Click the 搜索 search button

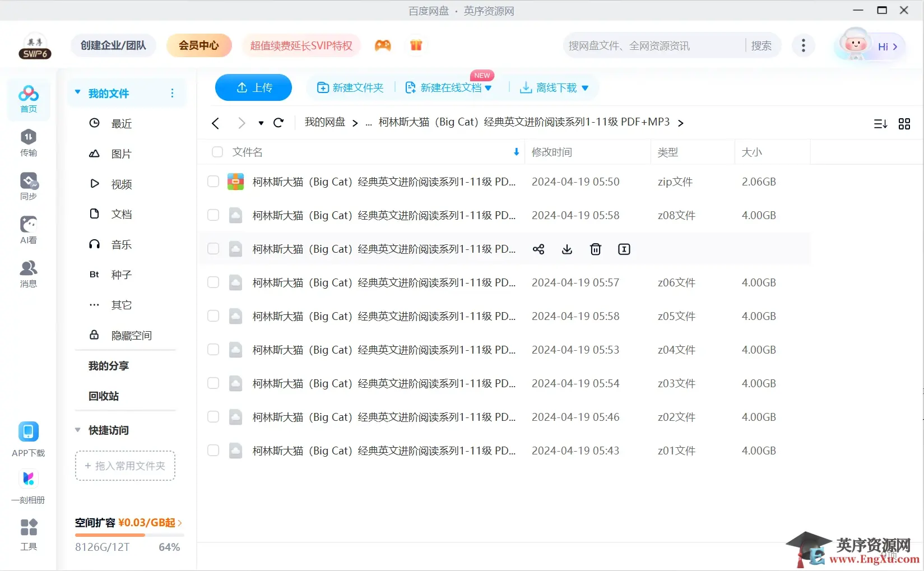762,46
